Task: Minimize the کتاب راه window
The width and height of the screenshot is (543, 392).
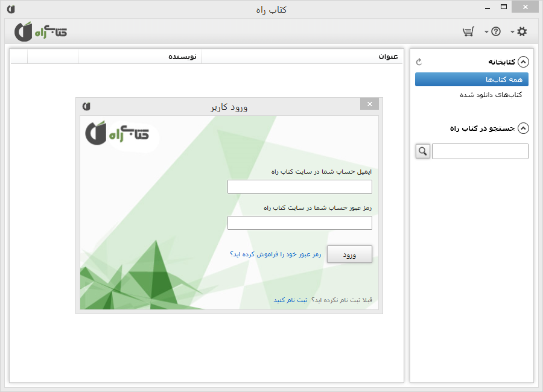Action: click(x=487, y=7)
